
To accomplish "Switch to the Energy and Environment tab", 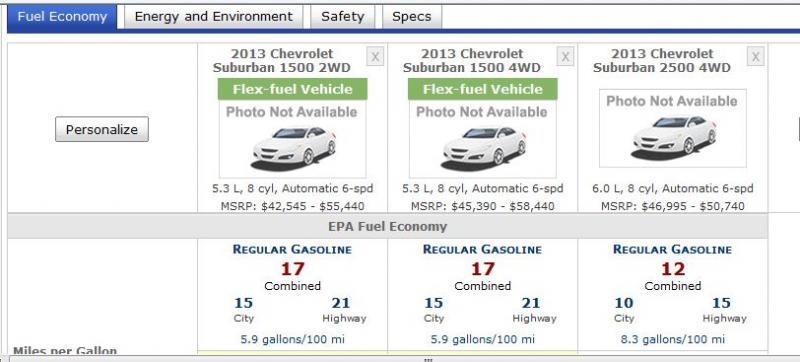I will click(x=213, y=17).
